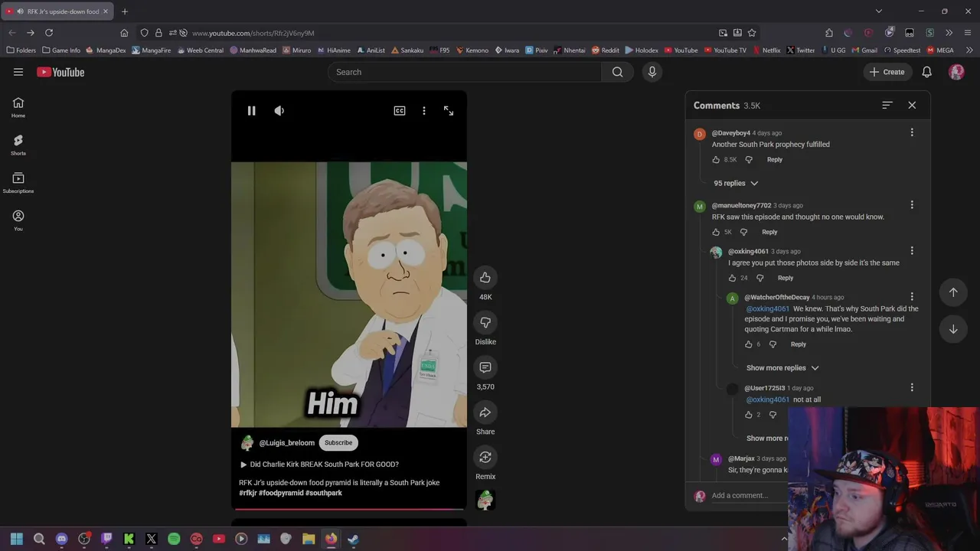Open Discord from the taskbar
980x551 pixels.
click(x=62, y=539)
